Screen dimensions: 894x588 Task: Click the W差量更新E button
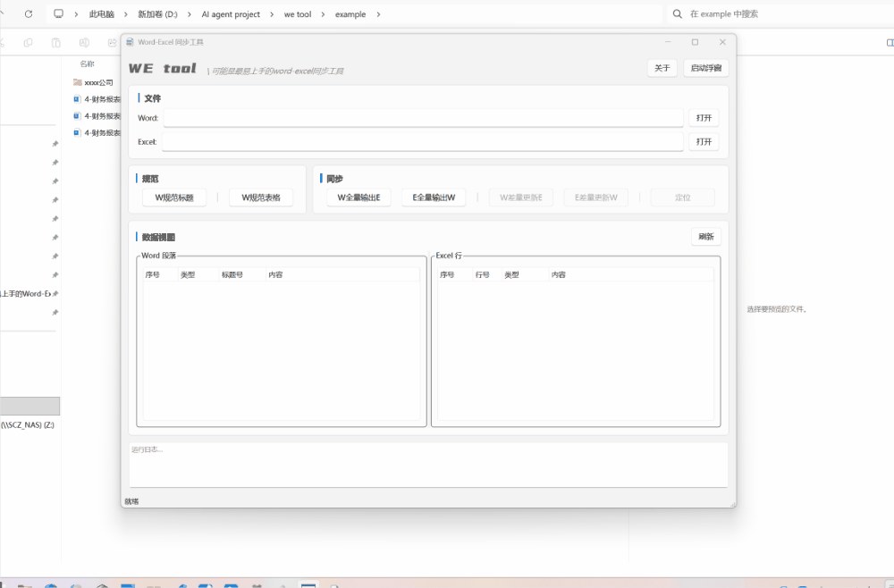(x=521, y=197)
